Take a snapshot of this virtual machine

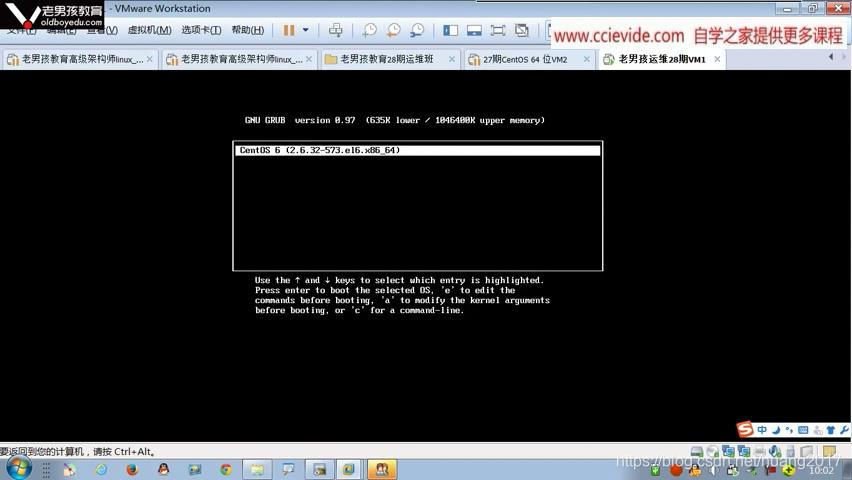(369, 30)
